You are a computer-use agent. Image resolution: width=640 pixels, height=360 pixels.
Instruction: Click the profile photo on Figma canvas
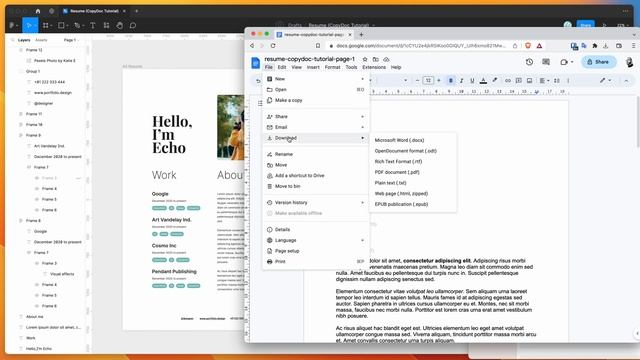point(231,127)
